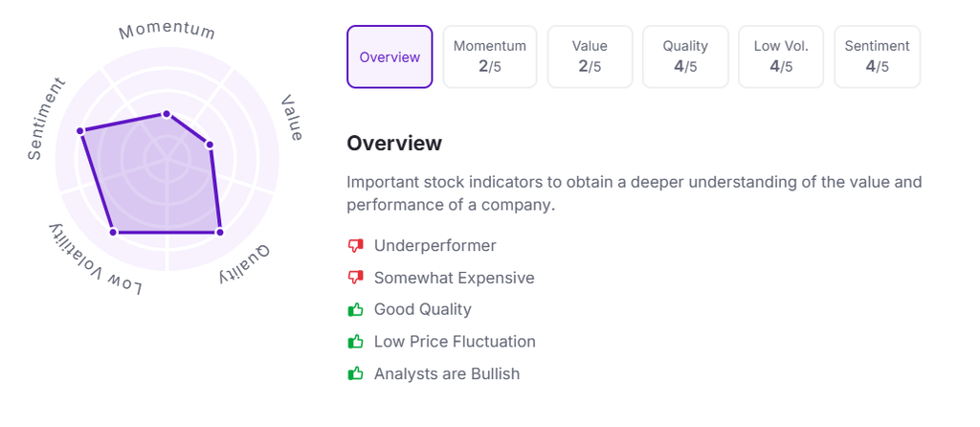
Task: Switch to the Value 2/5 tab
Action: click(590, 57)
